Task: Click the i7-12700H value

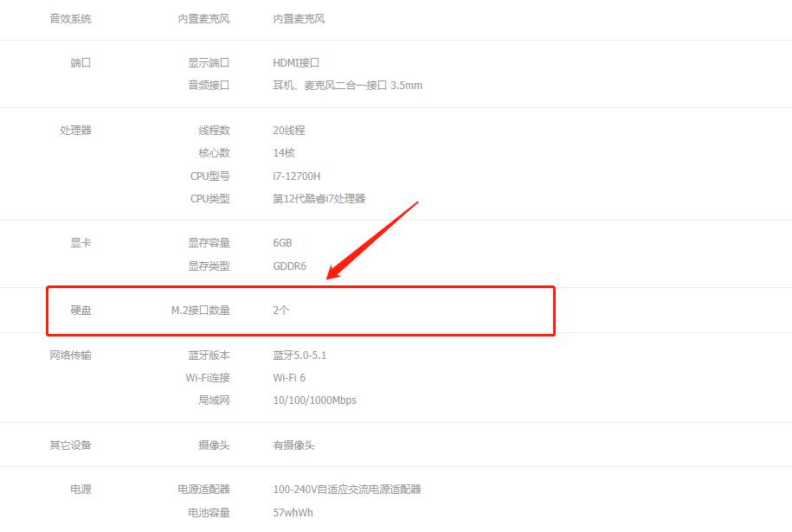Action: [297, 176]
